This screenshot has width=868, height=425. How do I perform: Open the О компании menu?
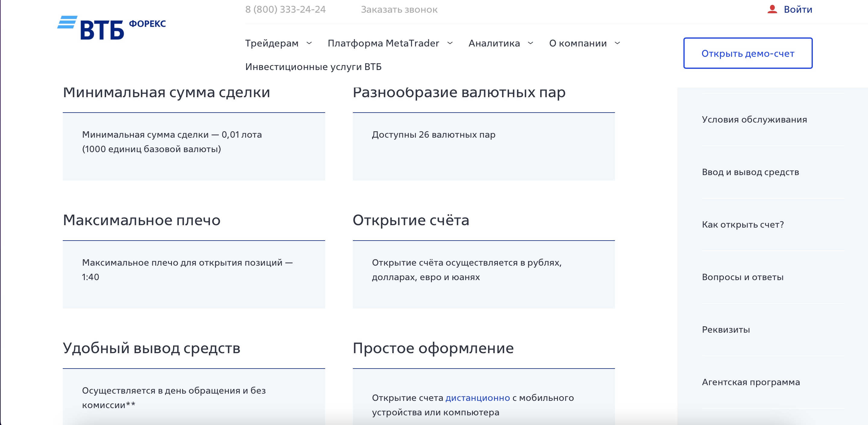click(578, 43)
